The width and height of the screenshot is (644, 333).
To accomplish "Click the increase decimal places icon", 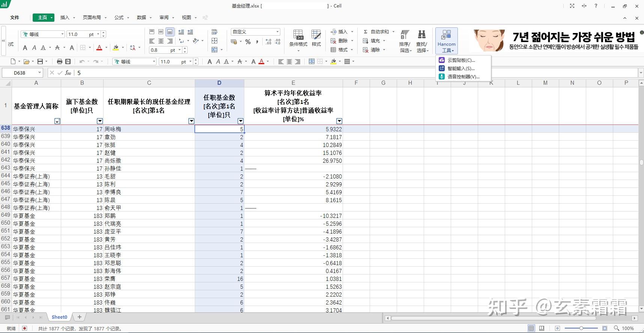I will coord(268,42).
